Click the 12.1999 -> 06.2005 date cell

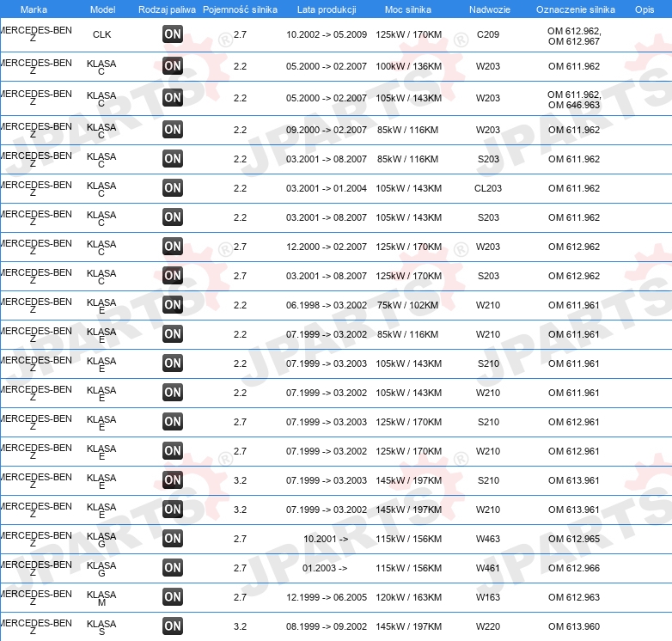coord(327,597)
